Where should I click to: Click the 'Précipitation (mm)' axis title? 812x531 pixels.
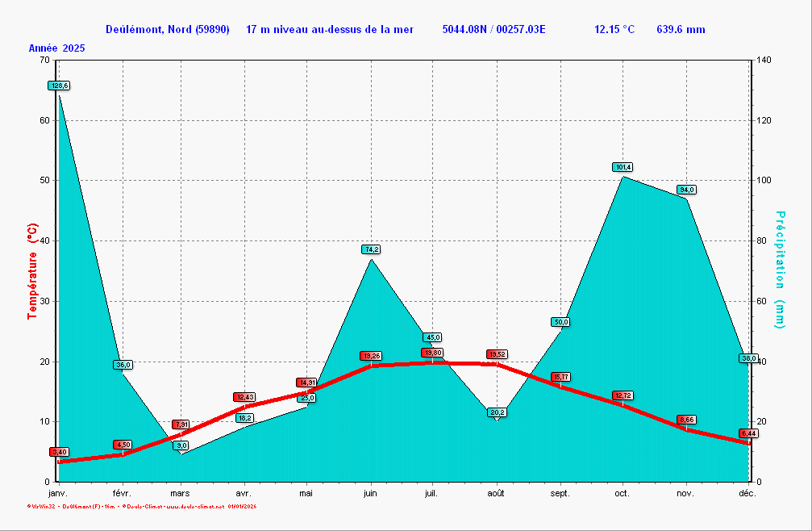pyautogui.click(x=779, y=270)
